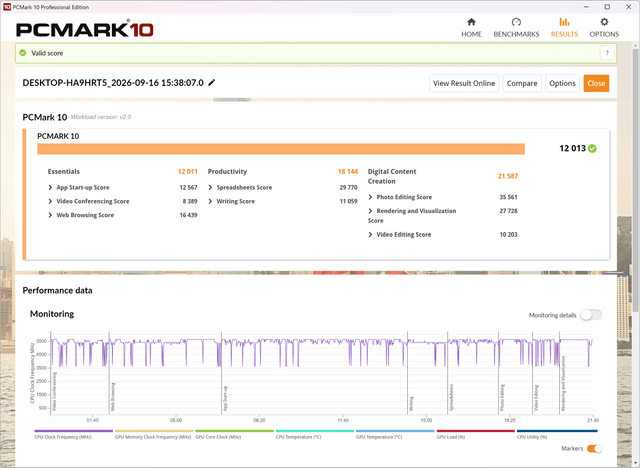Click the green check next to 12 013
Viewport: 640px width, 468px height.
(592, 149)
